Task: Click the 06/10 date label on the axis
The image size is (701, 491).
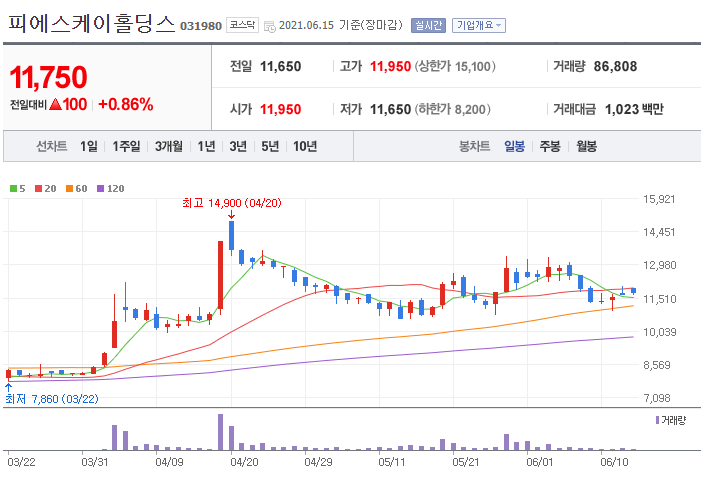Action: 614,462
